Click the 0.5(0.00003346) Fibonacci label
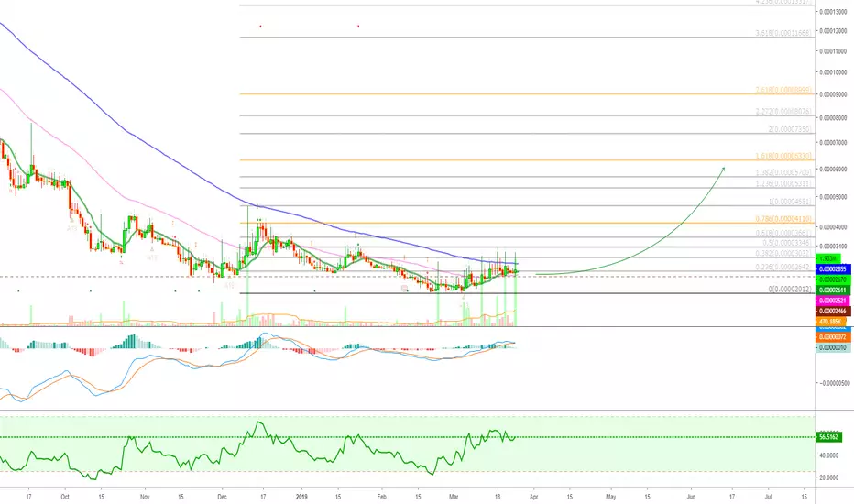The image size is (854, 504). pos(786,243)
